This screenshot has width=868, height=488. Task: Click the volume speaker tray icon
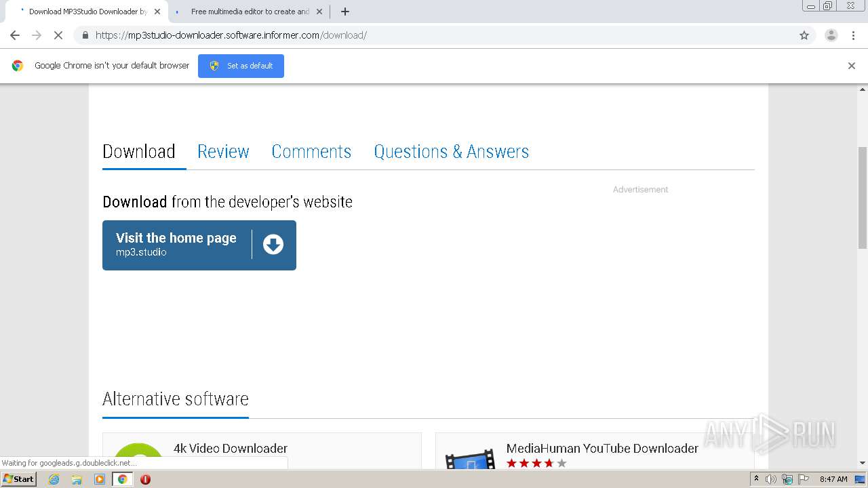(x=771, y=479)
